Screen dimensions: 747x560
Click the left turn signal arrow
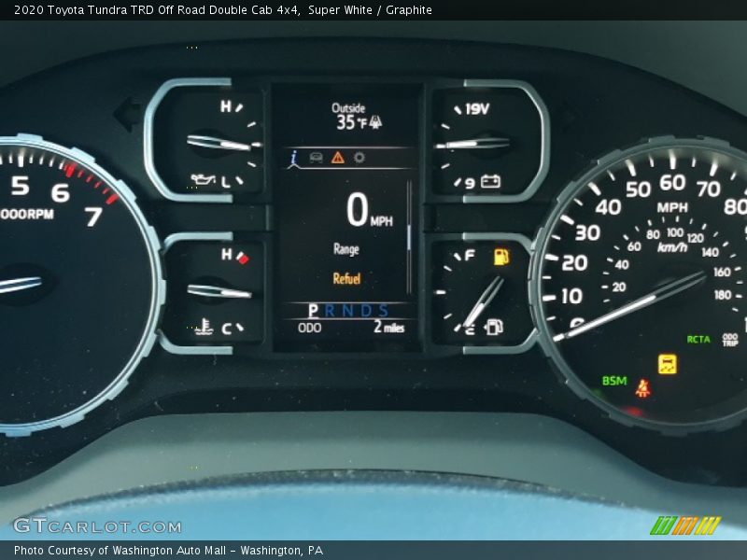[128, 114]
